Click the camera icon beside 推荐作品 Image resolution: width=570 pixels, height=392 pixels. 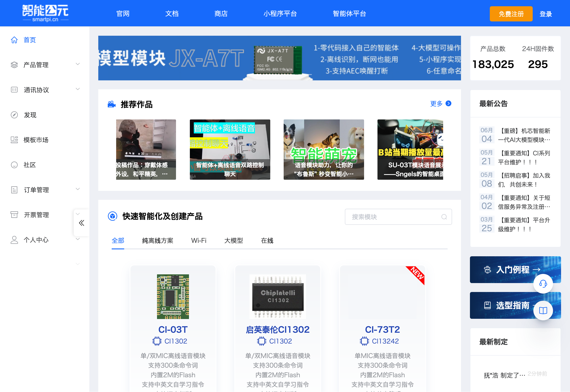click(111, 104)
